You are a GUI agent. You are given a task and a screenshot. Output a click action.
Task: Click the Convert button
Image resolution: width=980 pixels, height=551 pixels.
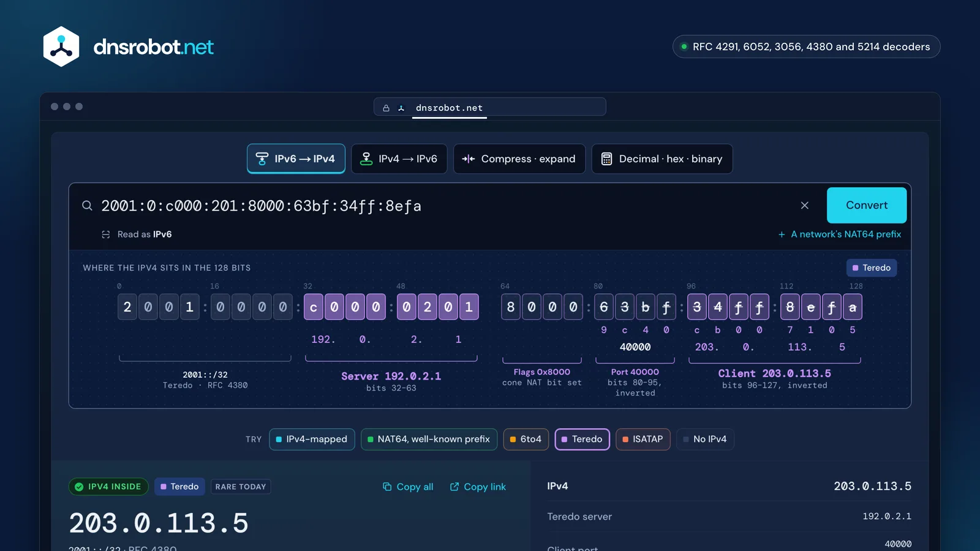click(867, 205)
